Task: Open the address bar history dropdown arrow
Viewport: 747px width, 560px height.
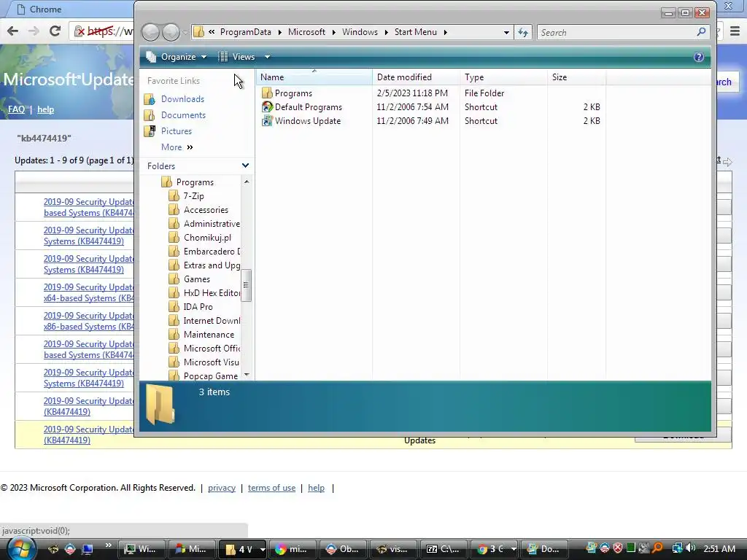Action: (x=506, y=32)
